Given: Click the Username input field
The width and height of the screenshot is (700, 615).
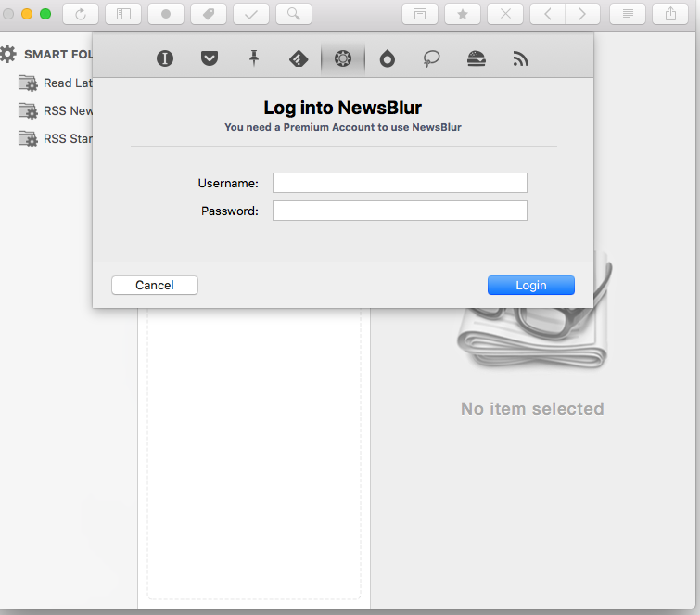Looking at the screenshot, I should click(400, 183).
